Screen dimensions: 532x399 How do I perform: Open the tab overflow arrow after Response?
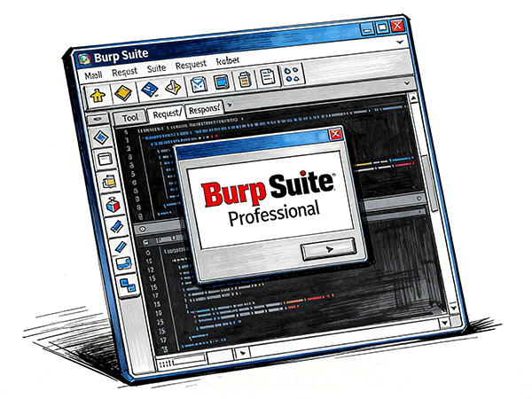pos(229,106)
